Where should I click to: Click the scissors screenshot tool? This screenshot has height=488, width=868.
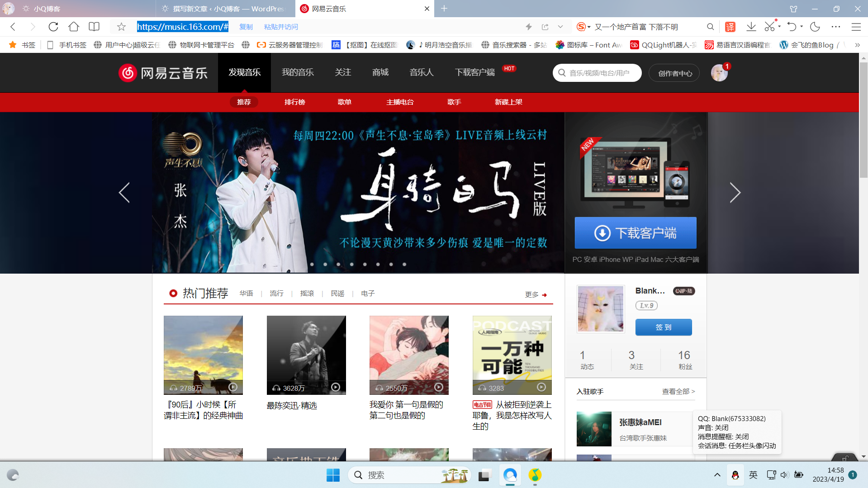769,27
